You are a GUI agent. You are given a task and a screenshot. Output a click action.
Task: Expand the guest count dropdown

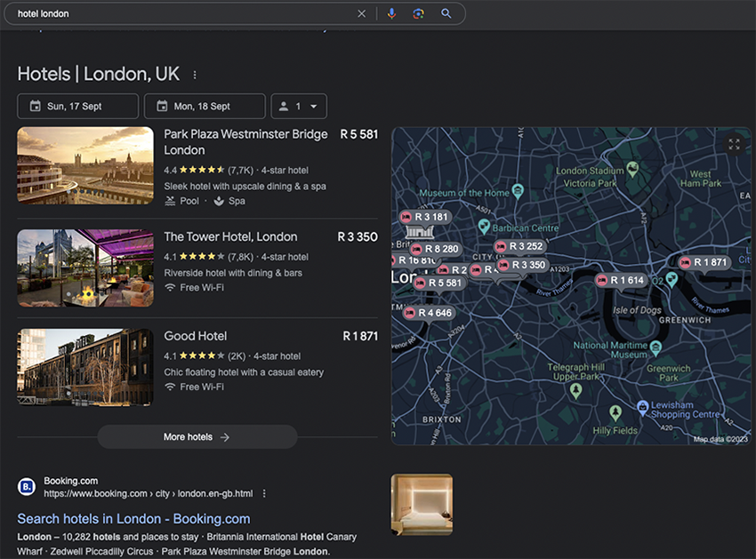[x=299, y=106]
